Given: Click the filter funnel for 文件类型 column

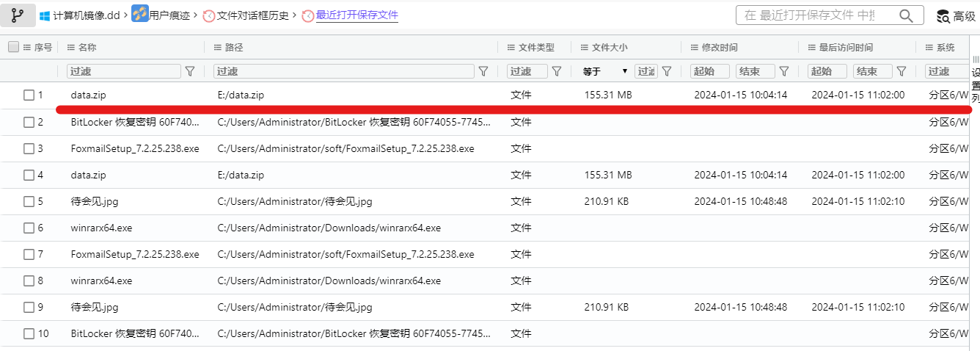Looking at the screenshot, I should pyautogui.click(x=557, y=71).
